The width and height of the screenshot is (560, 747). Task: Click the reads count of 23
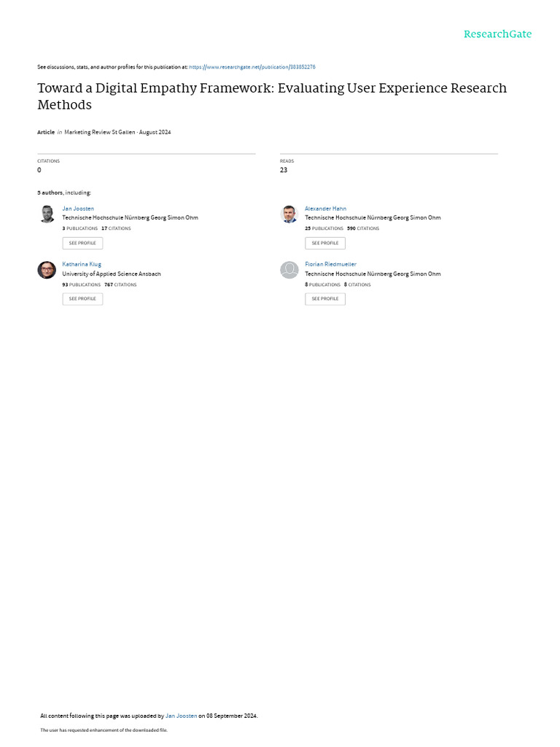(284, 170)
